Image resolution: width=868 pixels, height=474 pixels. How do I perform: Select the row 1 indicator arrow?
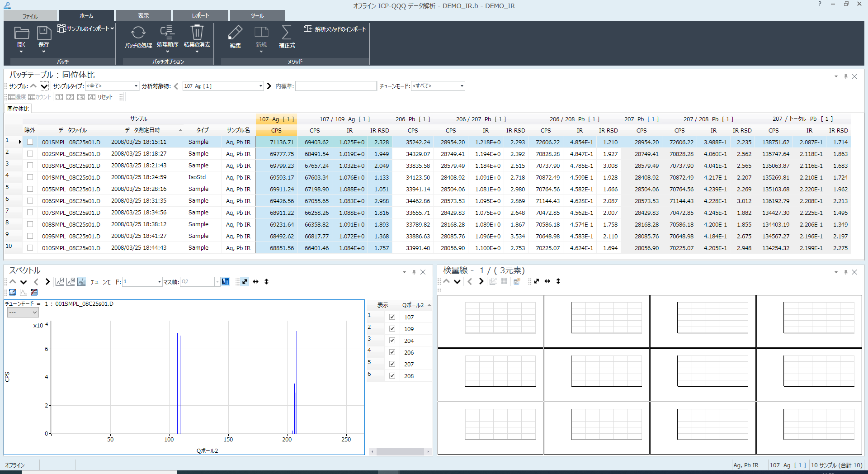point(20,142)
